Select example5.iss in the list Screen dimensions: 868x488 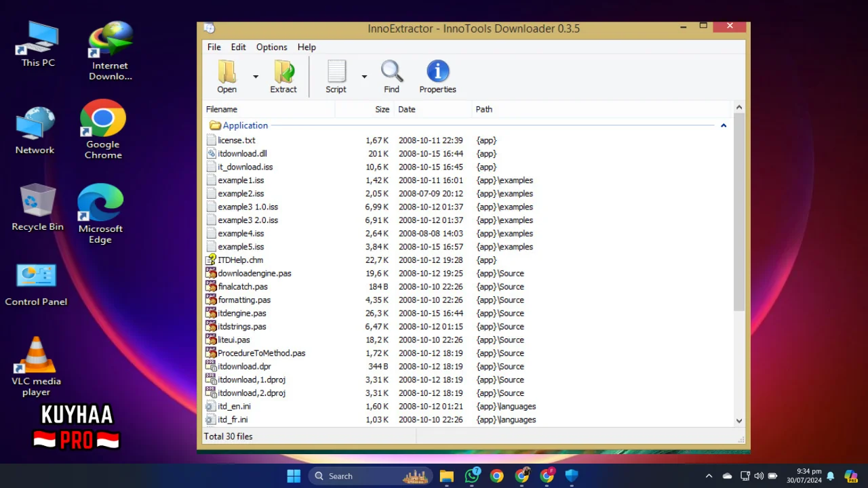pos(241,247)
